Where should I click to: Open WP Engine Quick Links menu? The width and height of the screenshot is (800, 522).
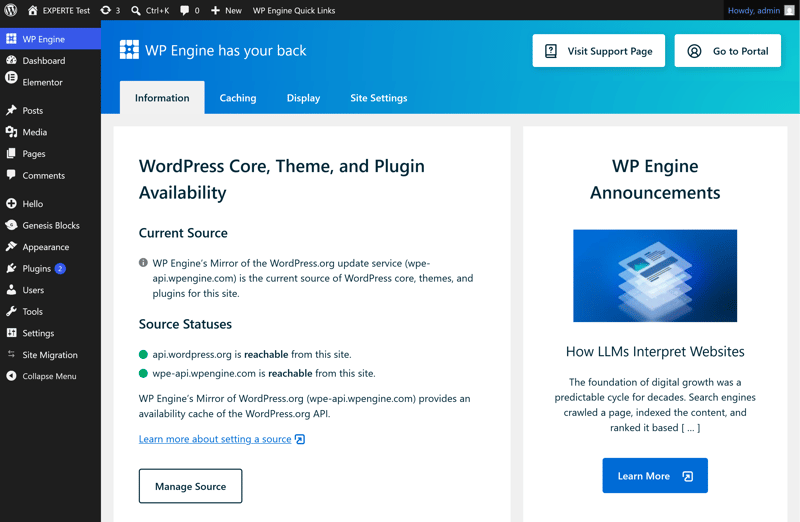coord(294,10)
